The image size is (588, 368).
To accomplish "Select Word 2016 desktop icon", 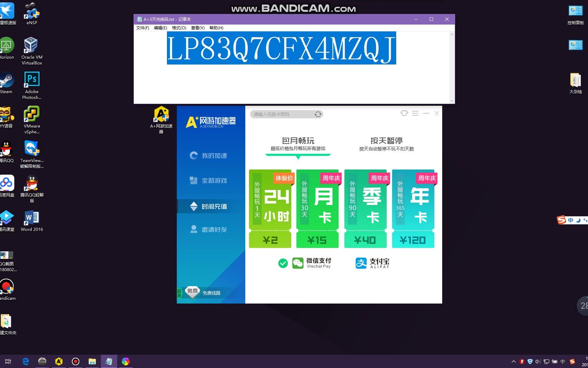I will coord(32,221).
